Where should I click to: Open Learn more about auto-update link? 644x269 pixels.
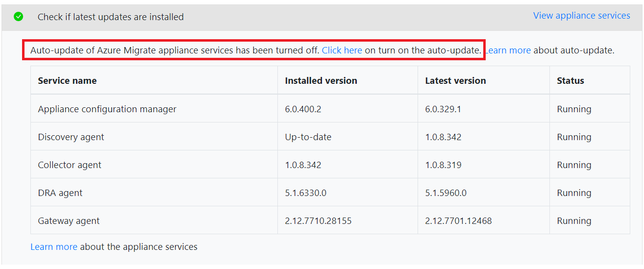pyautogui.click(x=508, y=50)
